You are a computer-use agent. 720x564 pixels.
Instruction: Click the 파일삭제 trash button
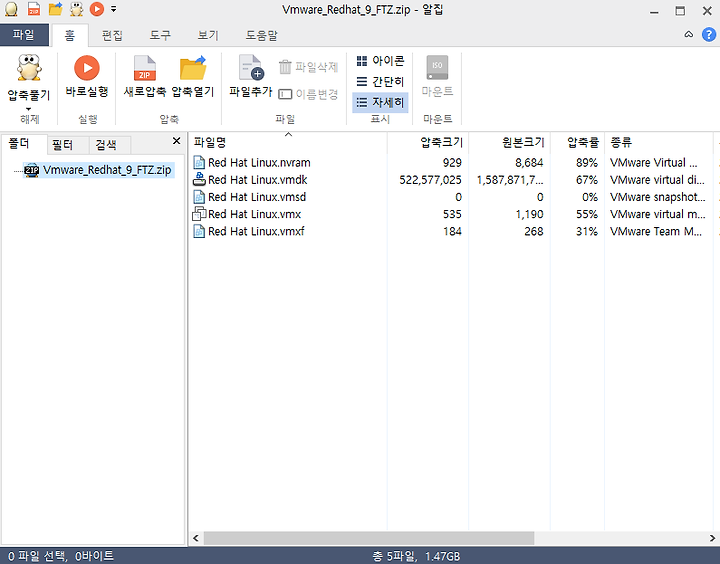click(308, 67)
